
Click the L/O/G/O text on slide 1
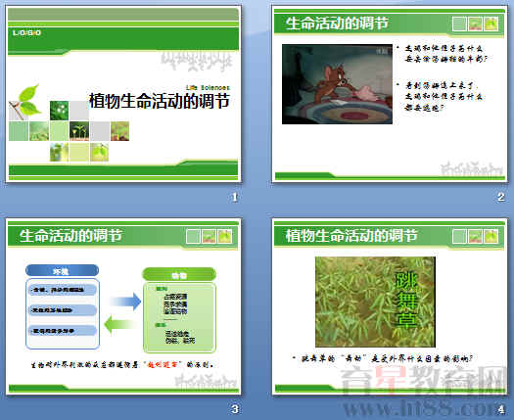26,32
